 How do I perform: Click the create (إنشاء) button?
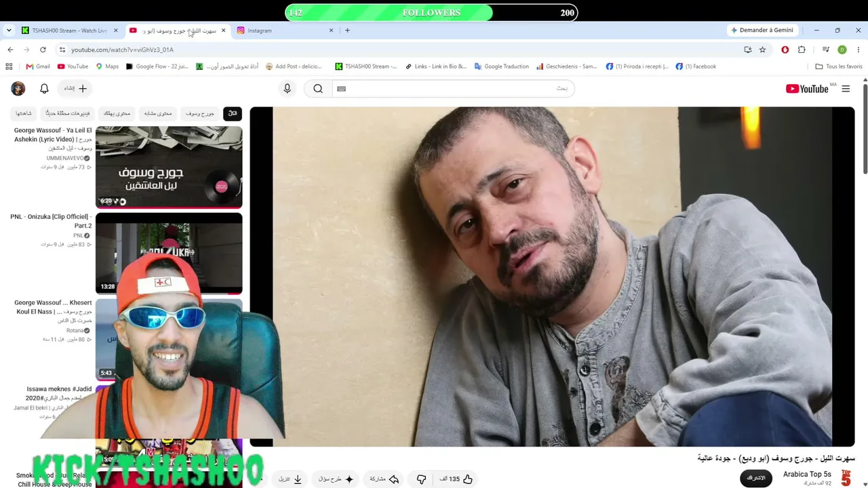pyautogui.click(x=75, y=89)
